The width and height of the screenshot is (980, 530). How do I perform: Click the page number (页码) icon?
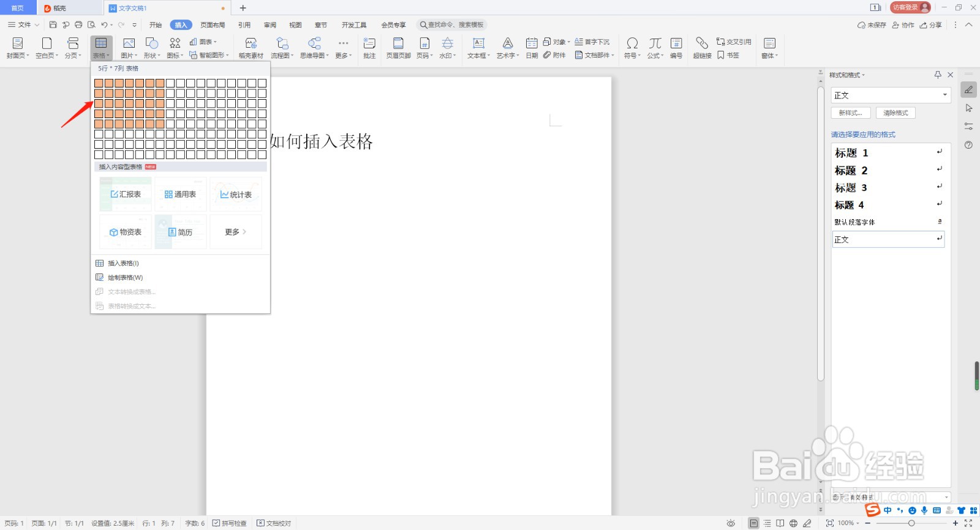[424, 43]
